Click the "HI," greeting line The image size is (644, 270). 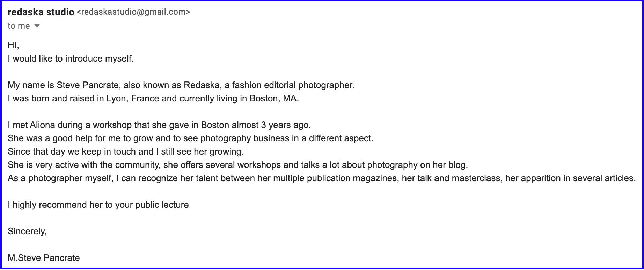pos(13,45)
